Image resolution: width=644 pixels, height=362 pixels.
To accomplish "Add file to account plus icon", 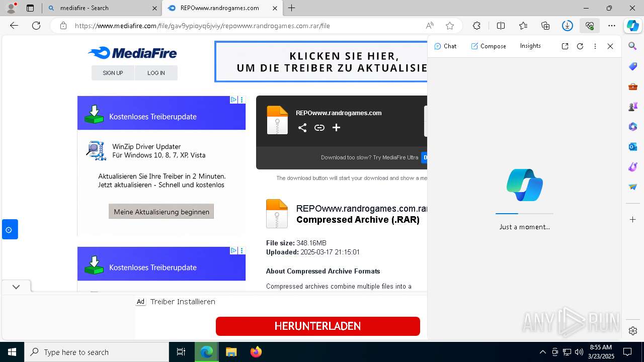I will click(x=337, y=128).
